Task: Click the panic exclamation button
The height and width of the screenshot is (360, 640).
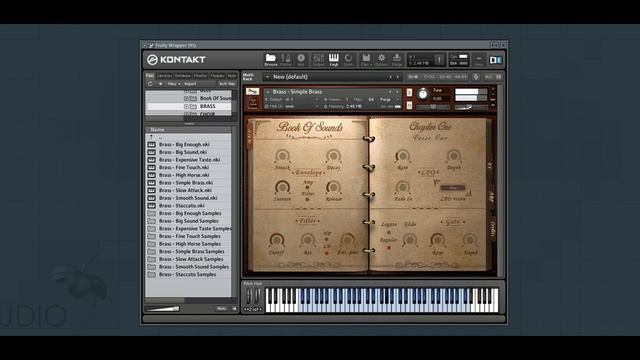Action: [x=439, y=60]
